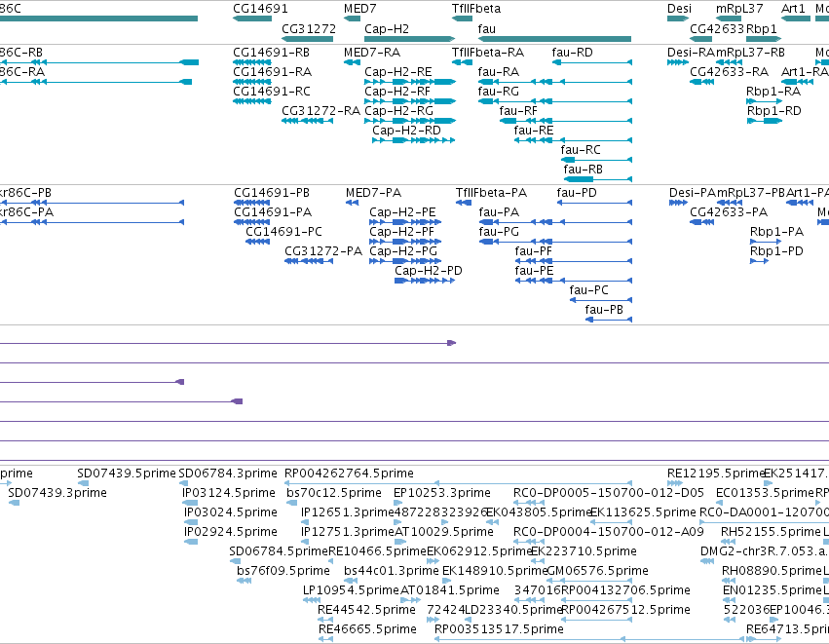This screenshot has width=829, height=644.
Task: Select the CG42633 gene label
Action: pos(717,28)
